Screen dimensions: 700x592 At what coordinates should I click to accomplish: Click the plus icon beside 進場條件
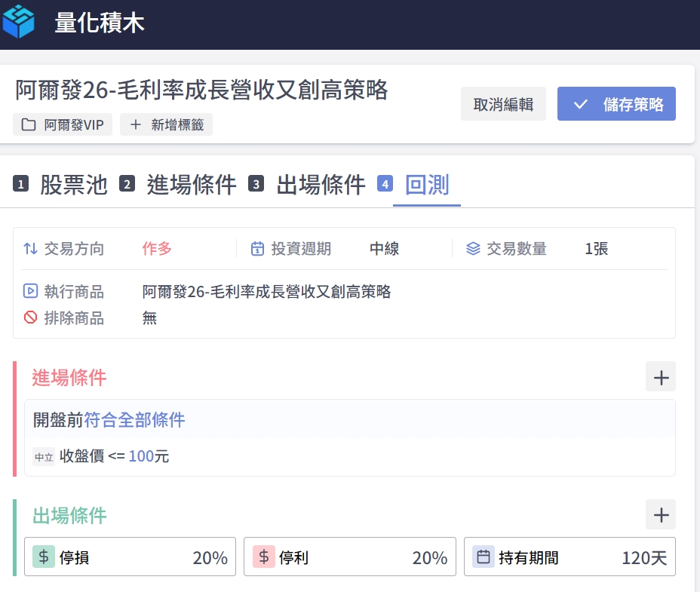661,377
